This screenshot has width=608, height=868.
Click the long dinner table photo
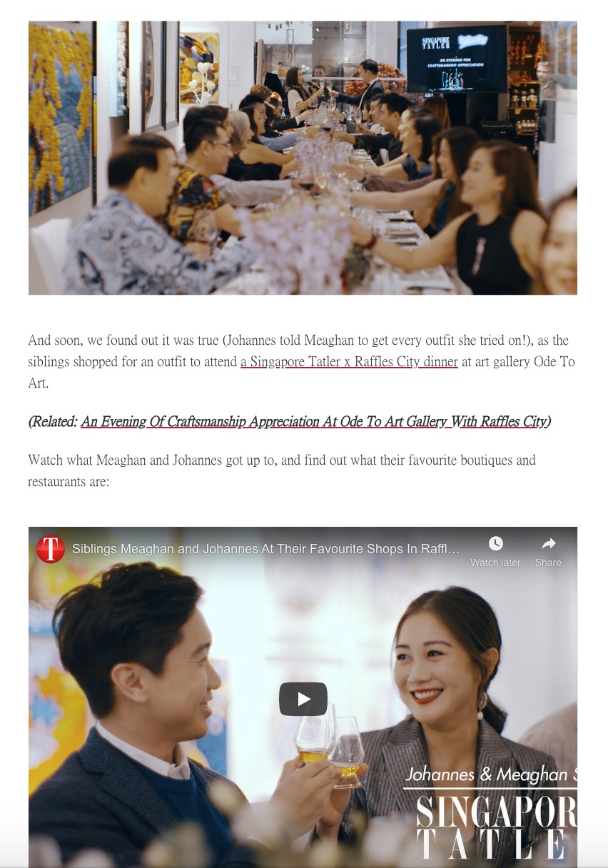(303, 158)
